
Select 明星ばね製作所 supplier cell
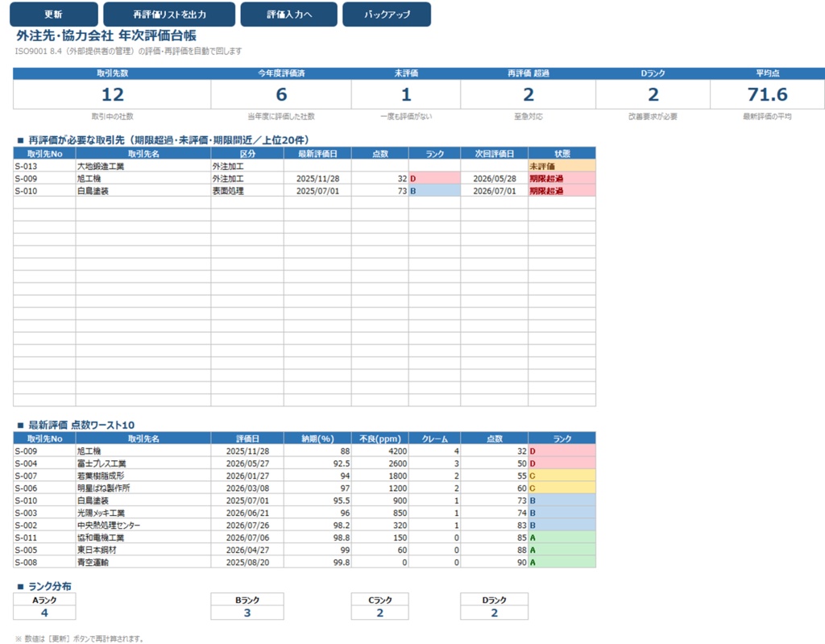[143, 488]
